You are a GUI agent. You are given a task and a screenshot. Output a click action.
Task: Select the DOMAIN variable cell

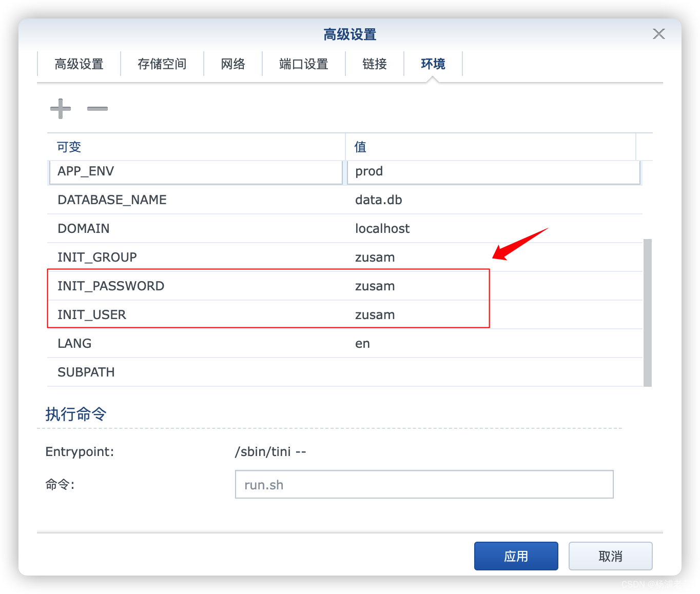click(x=196, y=228)
